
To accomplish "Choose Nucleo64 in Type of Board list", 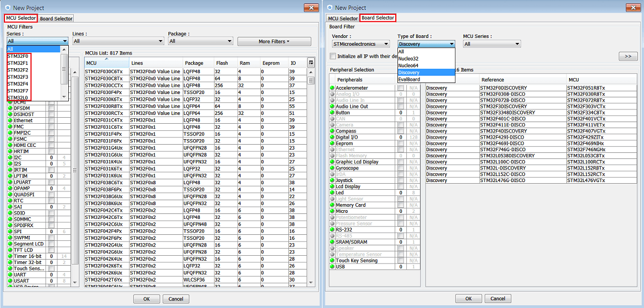I will [x=408, y=65].
